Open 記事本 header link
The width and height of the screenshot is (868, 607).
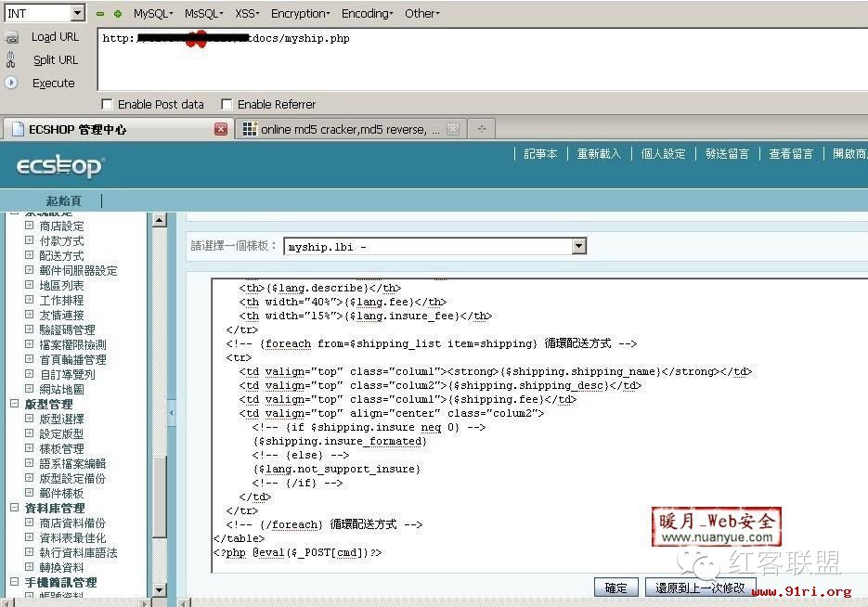tap(540, 153)
